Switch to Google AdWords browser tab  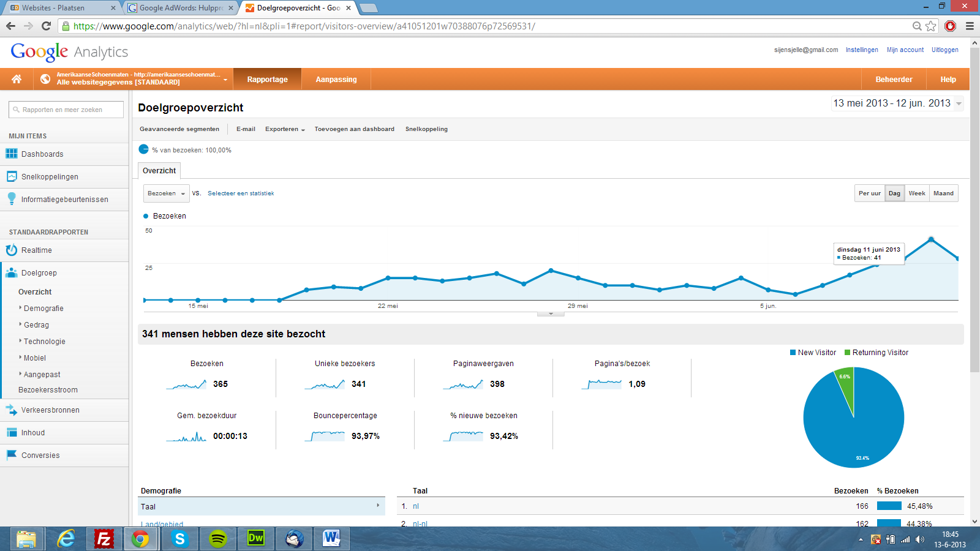181,8
